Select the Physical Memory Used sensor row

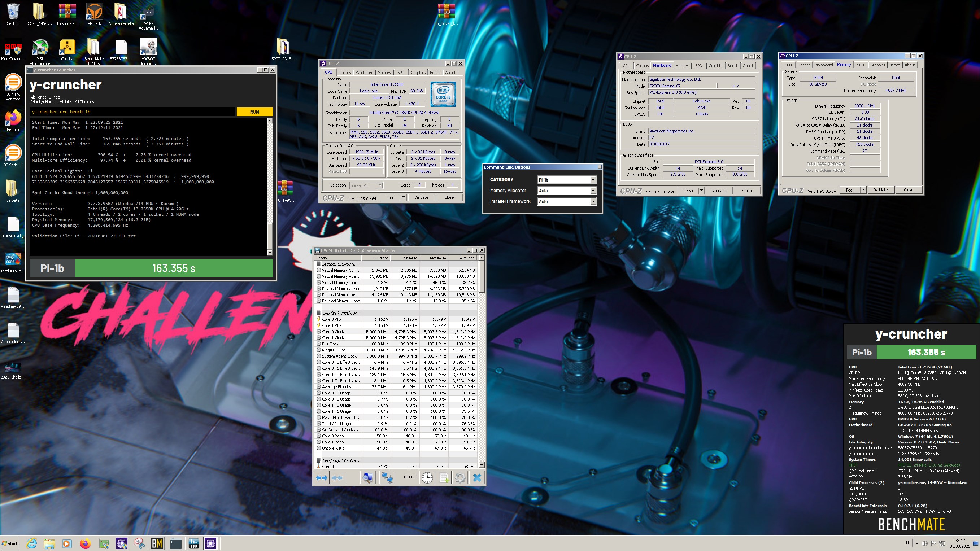(x=396, y=289)
